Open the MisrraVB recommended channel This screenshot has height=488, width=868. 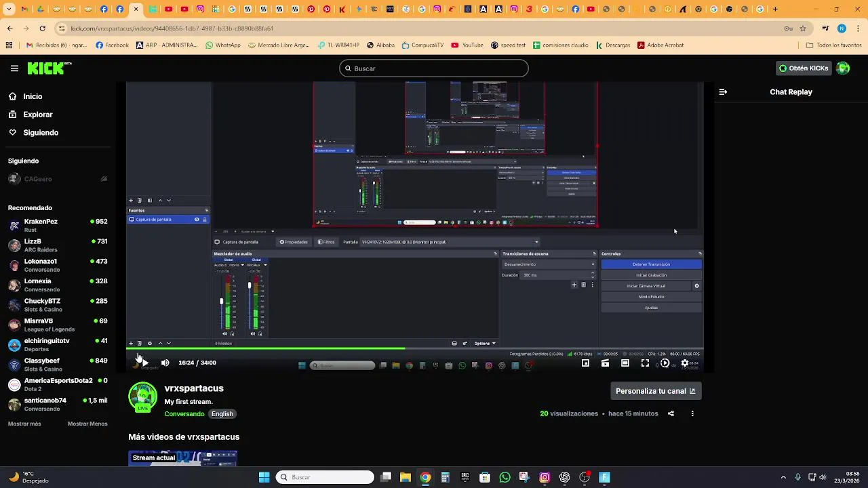[58, 325]
